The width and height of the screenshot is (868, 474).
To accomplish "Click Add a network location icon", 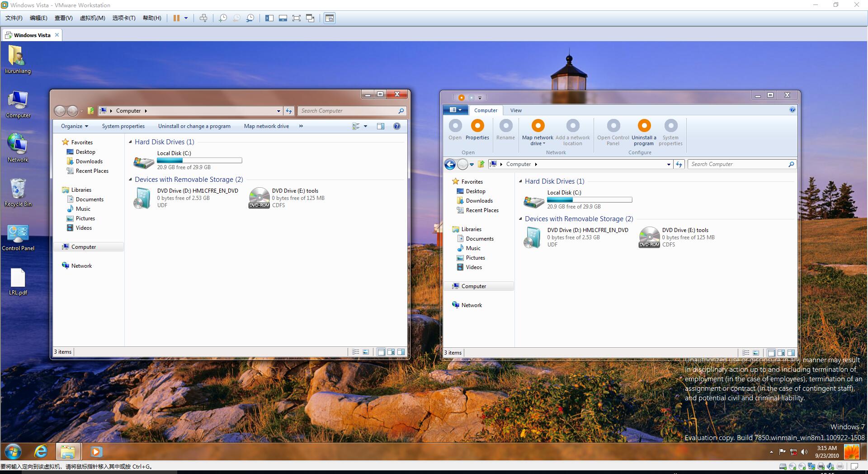I will [573, 126].
